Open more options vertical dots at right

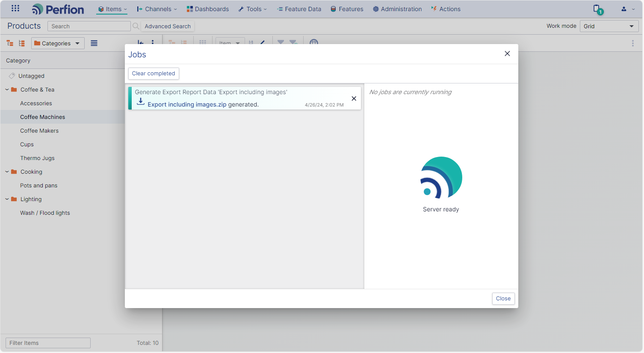[x=633, y=43]
